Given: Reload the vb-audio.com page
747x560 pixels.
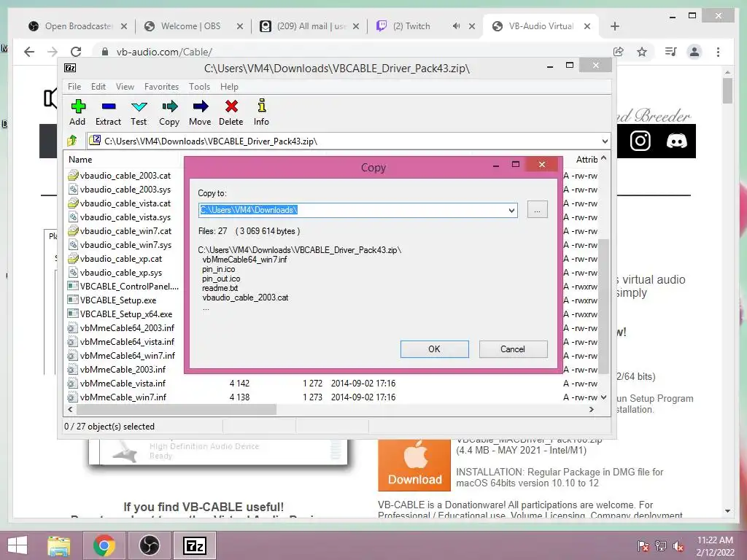Looking at the screenshot, I should [x=76, y=52].
